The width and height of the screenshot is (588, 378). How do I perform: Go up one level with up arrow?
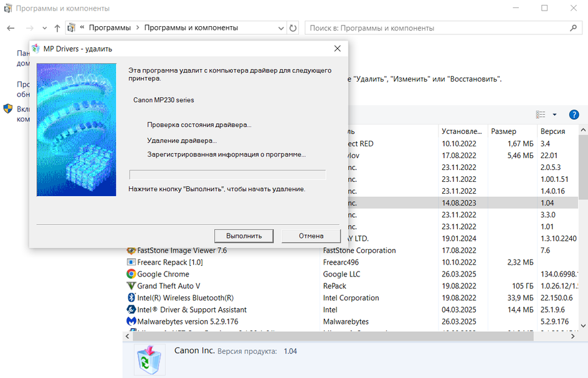point(57,28)
